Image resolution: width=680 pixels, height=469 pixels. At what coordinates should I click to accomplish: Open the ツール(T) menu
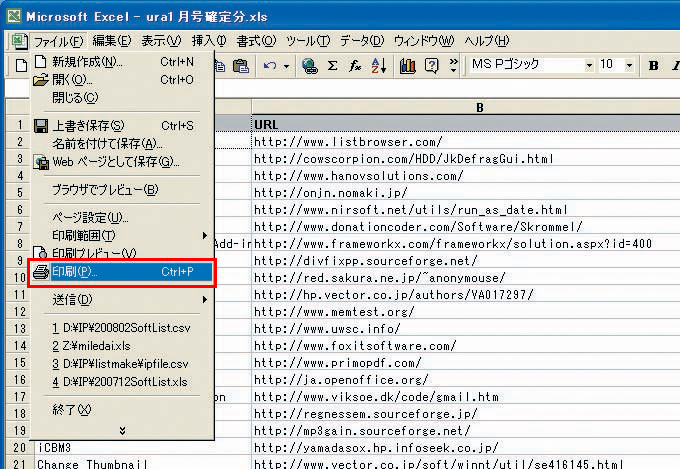point(308,41)
